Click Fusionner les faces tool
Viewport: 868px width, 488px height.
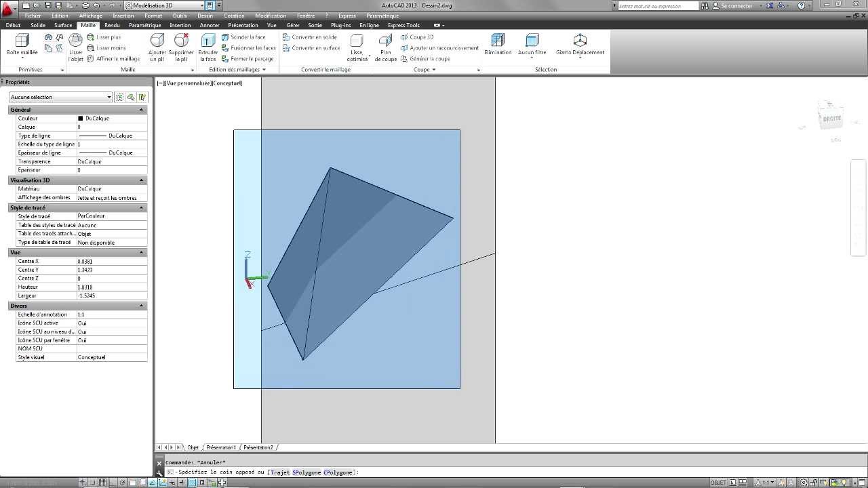248,48
